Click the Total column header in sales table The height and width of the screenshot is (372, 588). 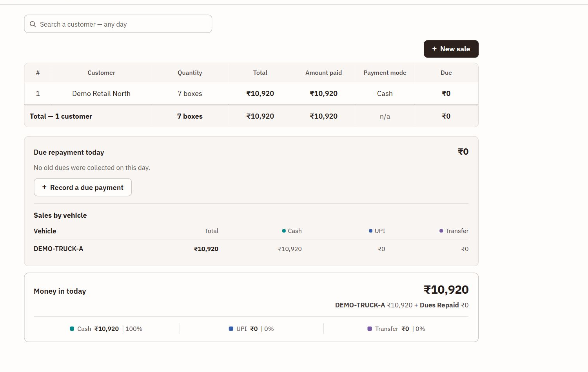[260, 73]
